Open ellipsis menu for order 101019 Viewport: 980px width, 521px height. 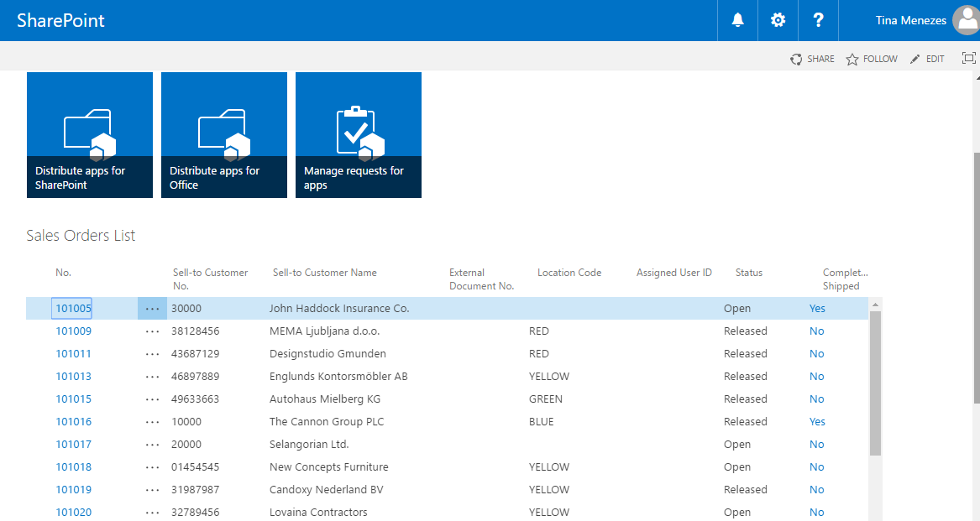coord(152,490)
